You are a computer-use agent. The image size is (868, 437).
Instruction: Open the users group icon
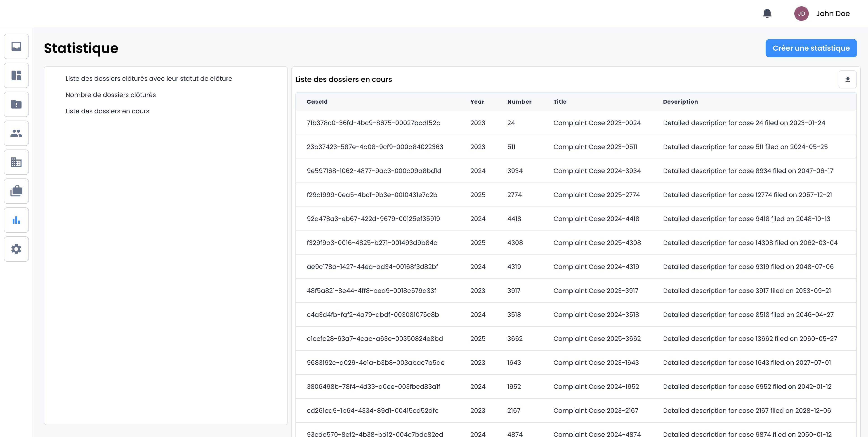(16, 133)
